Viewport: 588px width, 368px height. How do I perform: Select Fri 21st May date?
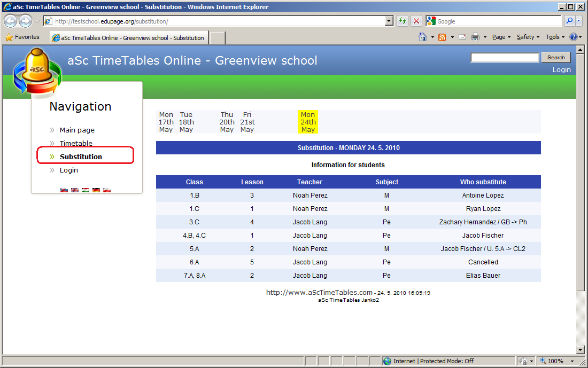pos(247,122)
